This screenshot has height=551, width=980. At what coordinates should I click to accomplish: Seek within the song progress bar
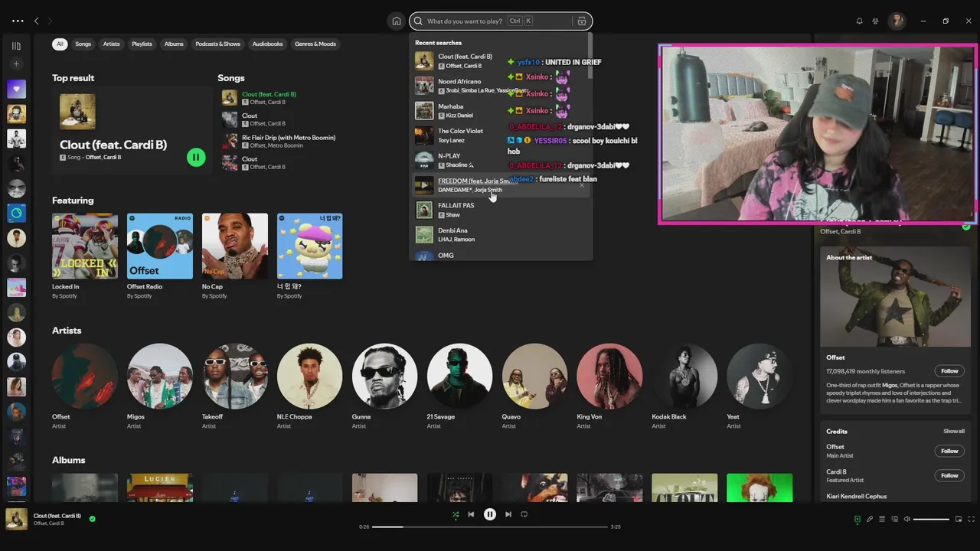[x=490, y=527]
